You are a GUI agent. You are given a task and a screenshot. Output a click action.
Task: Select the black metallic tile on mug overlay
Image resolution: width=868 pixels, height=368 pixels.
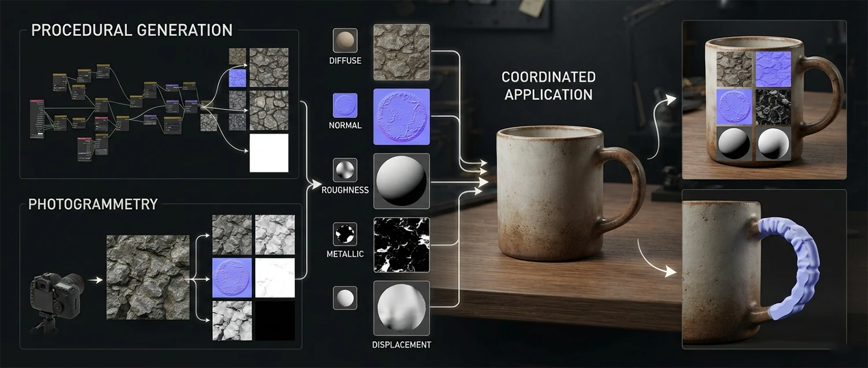coord(773,106)
